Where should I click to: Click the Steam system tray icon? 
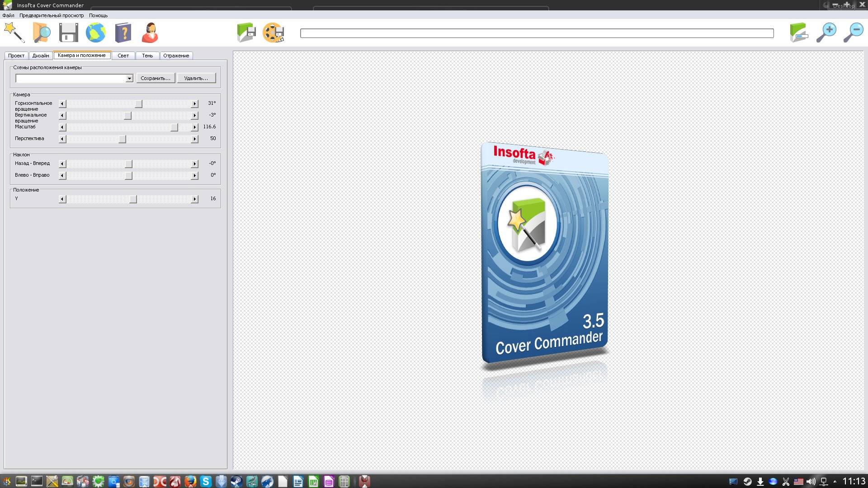748,482
